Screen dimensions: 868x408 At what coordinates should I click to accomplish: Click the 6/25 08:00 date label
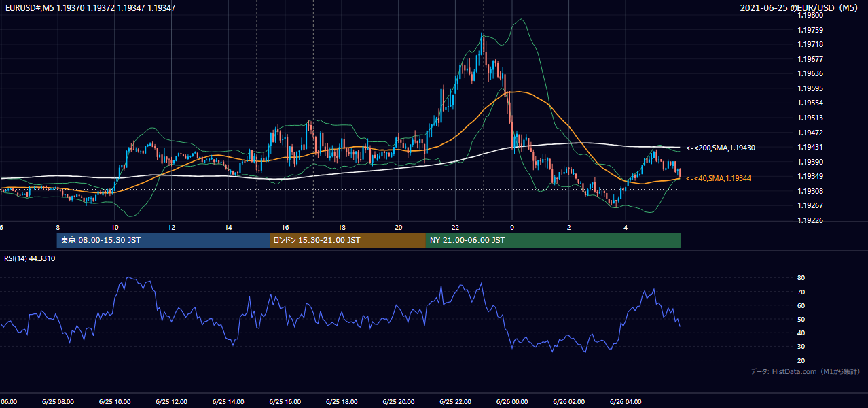click(x=58, y=402)
